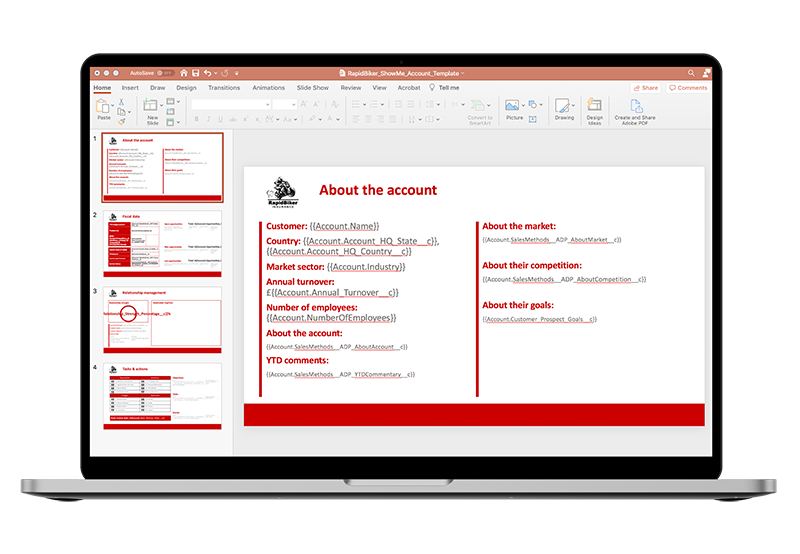Open the Picture dropdown arrow

tap(523, 105)
